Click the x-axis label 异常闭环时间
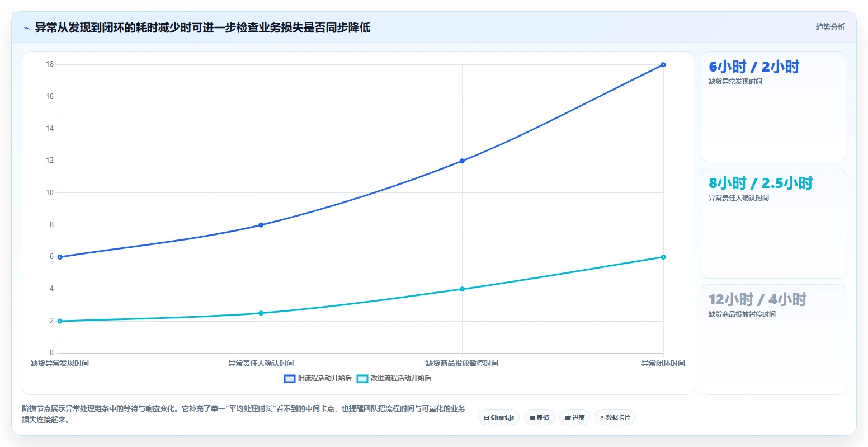This screenshot has height=447, width=868. click(x=663, y=364)
